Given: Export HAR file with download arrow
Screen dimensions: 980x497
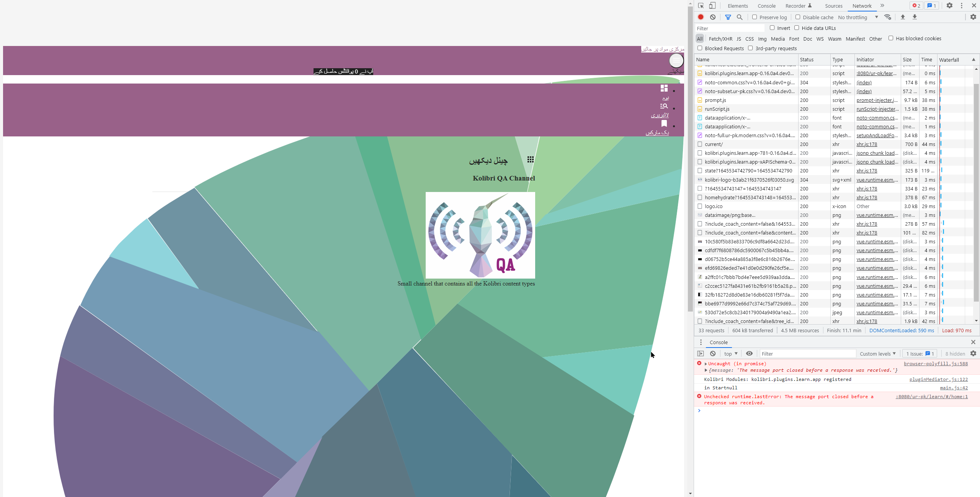Looking at the screenshot, I should (x=915, y=17).
